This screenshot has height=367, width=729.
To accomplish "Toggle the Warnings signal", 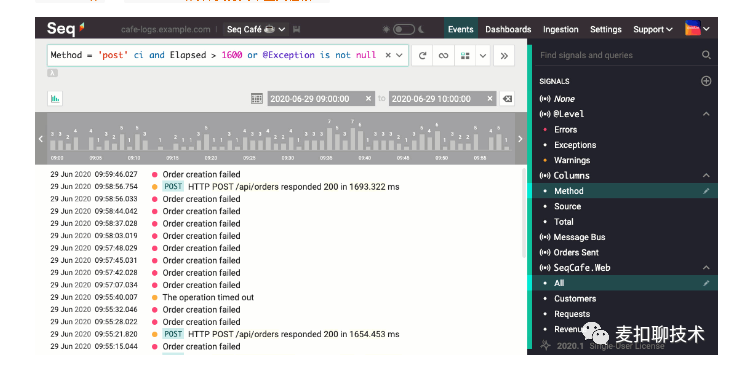I will (572, 160).
